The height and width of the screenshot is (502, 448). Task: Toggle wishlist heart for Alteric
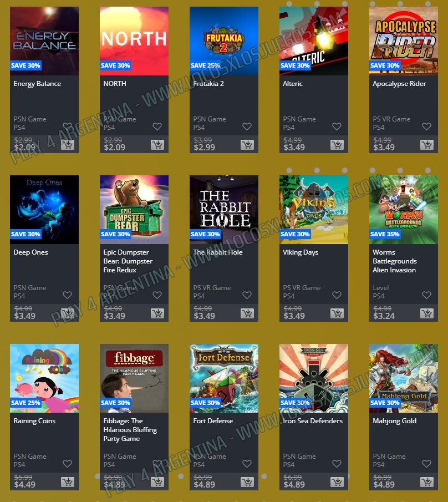pos(337,126)
